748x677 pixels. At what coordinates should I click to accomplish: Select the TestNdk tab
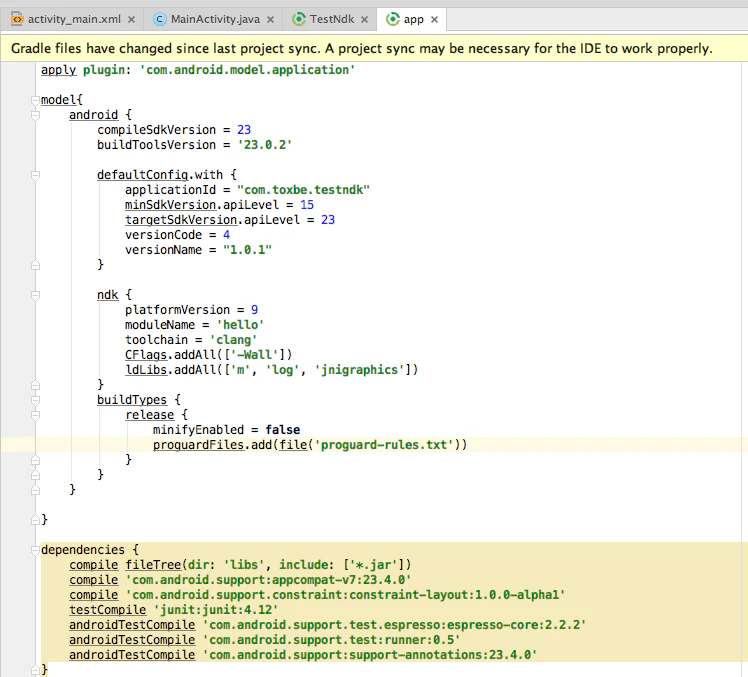click(332, 19)
